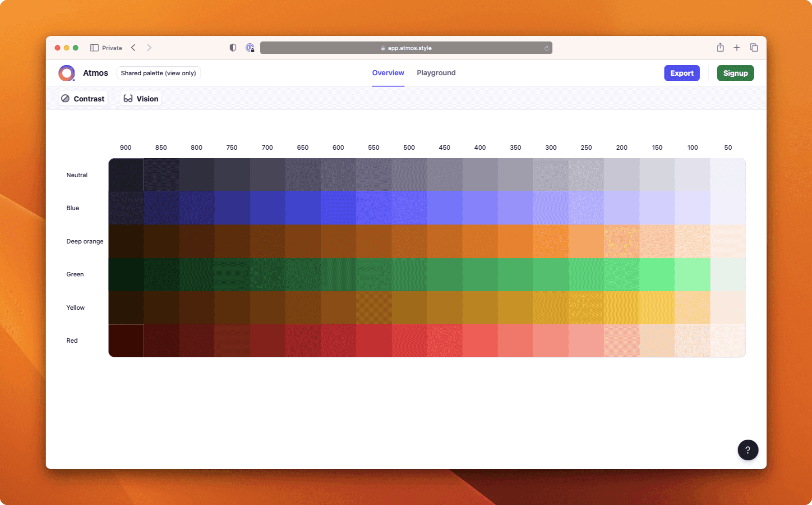Click the green Signup button
This screenshot has width=812, height=505.
click(735, 73)
